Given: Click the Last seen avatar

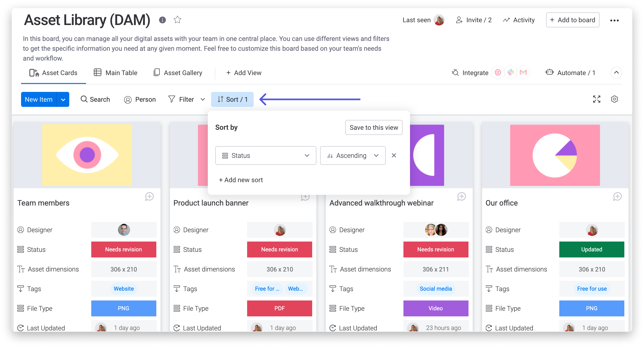Looking at the screenshot, I should click(x=439, y=20).
